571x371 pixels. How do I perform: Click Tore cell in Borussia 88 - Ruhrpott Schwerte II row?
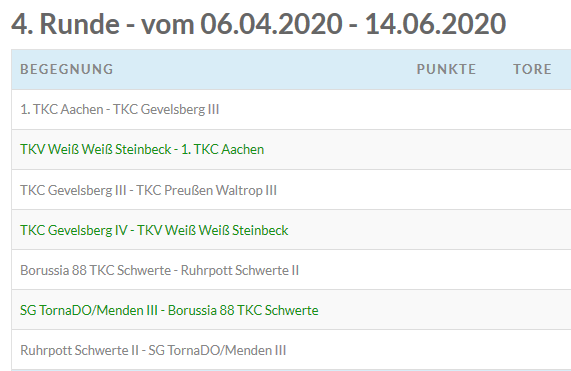click(532, 270)
